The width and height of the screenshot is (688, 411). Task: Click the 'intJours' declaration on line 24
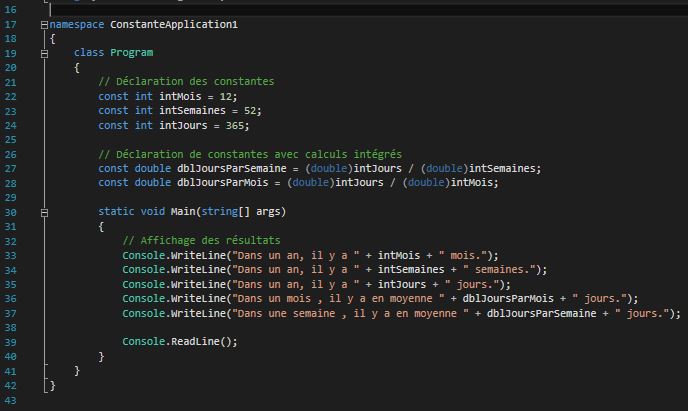click(183, 125)
